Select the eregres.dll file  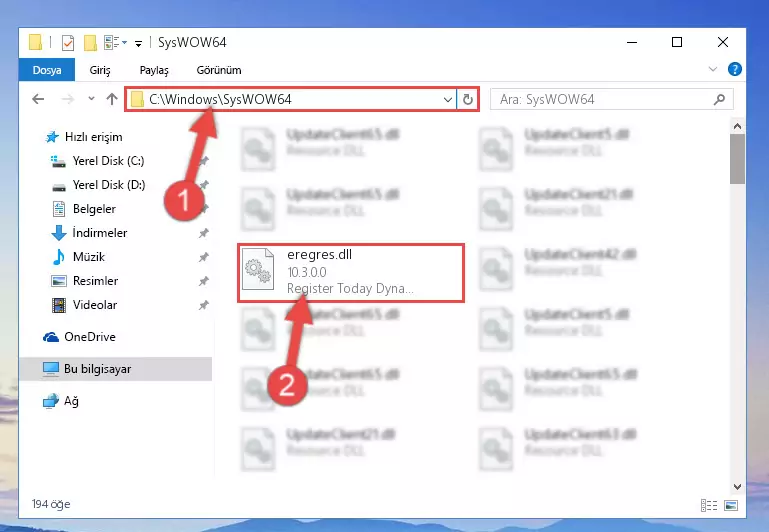click(351, 273)
